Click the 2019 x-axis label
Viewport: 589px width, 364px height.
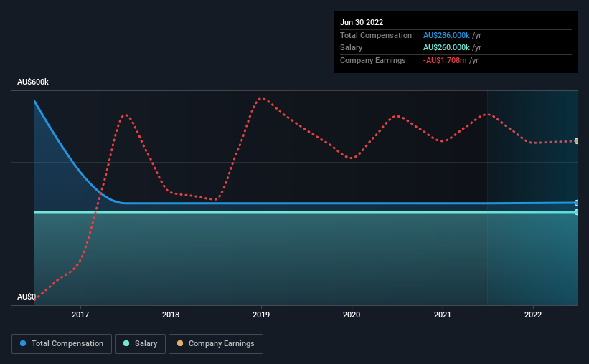261,315
